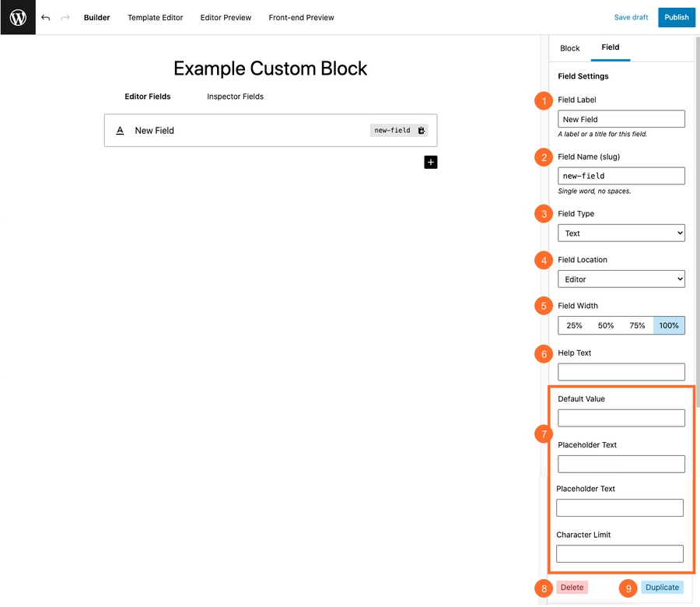
Task: Switch to the Inspector Fields tab
Action: pyautogui.click(x=235, y=96)
